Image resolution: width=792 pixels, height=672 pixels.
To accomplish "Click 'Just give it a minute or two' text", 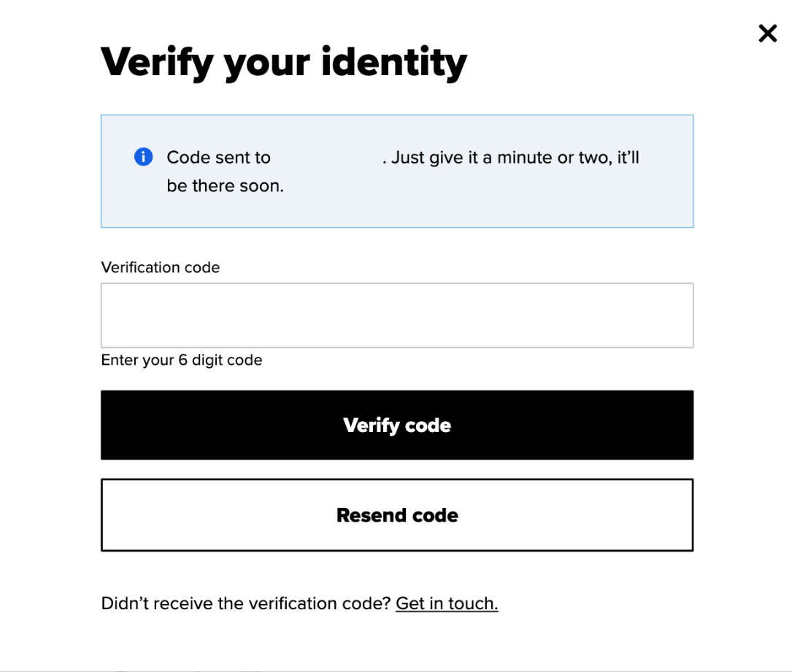I will tap(501, 158).
